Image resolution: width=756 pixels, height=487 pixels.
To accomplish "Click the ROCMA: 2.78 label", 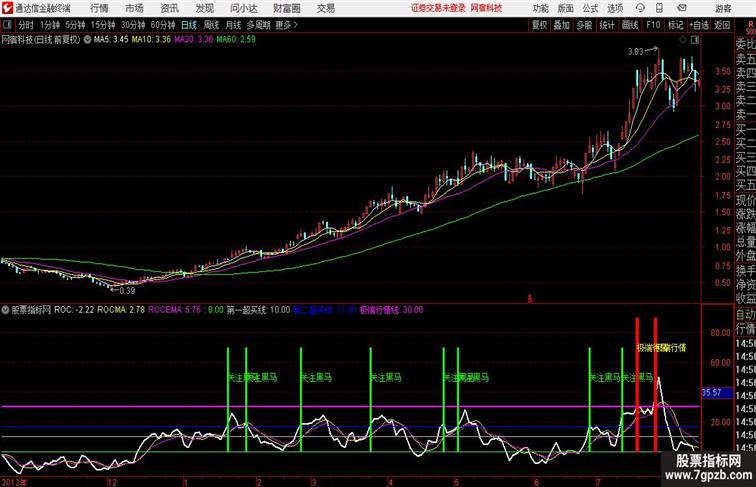I will 121,310.
